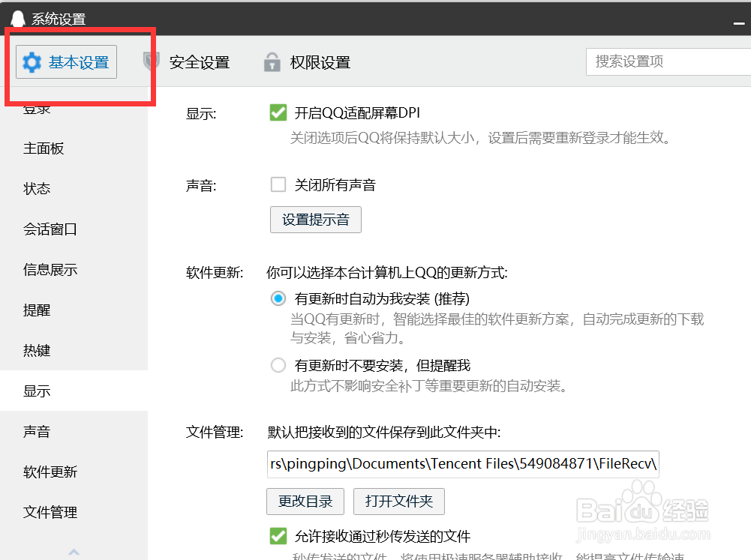Select 提醒 in the sidebar

click(x=74, y=310)
